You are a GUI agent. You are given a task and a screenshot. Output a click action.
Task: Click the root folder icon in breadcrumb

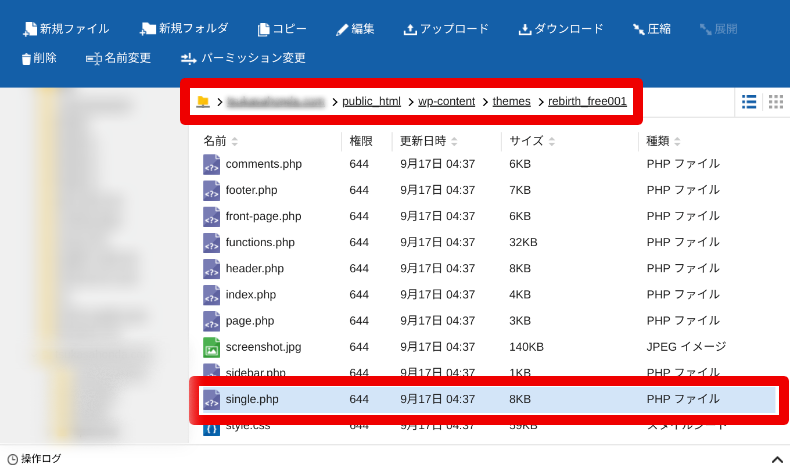[x=203, y=101]
